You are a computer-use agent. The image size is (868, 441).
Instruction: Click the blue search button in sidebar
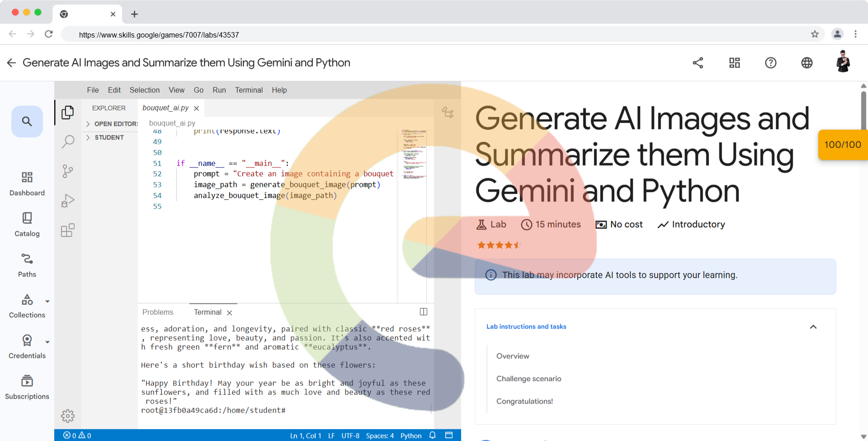[x=27, y=121]
